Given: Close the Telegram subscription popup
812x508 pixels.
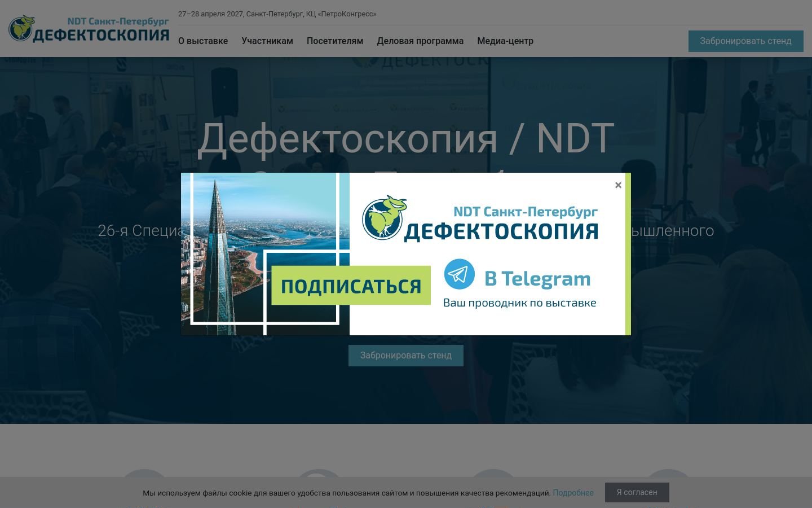Looking at the screenshot, I should coord(618,185).
